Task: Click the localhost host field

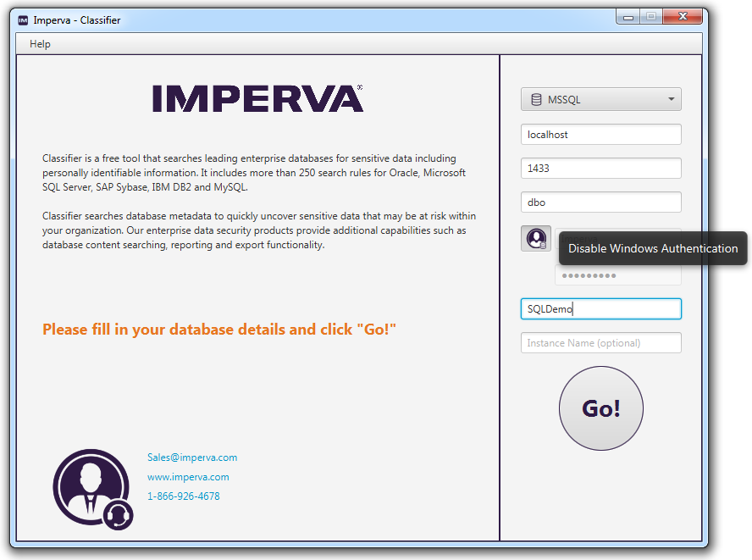Action: 601,135
